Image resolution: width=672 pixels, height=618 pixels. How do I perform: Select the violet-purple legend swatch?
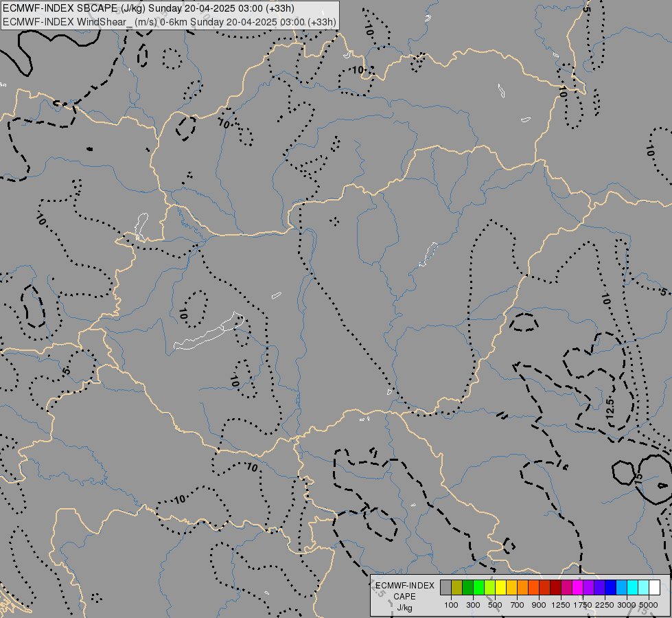[588, 587]
